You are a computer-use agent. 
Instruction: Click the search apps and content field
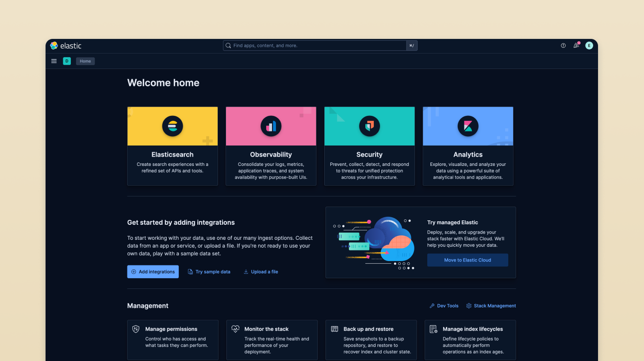(315, 46)
